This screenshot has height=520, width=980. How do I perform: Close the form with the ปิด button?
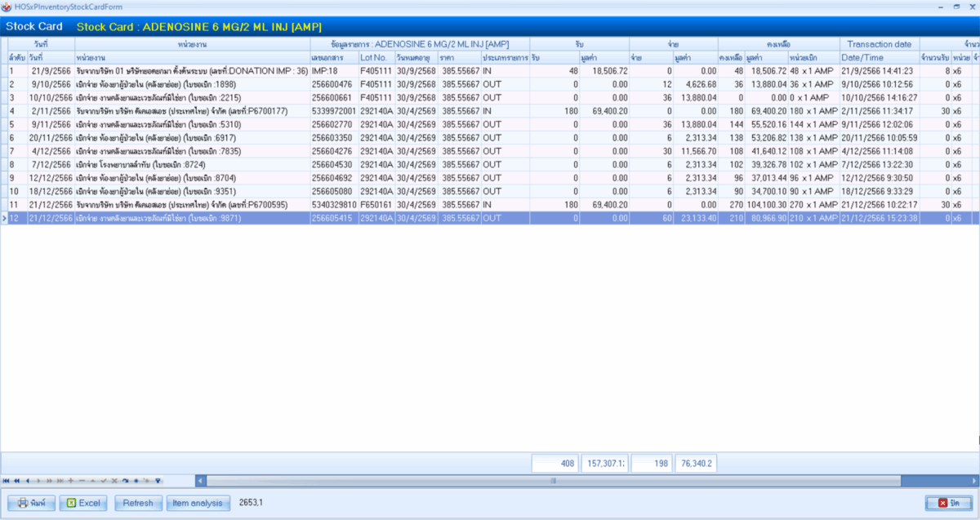948,503
